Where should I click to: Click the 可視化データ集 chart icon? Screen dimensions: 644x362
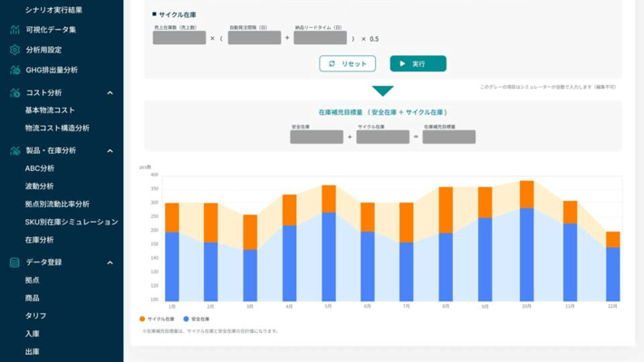[14, 30]
